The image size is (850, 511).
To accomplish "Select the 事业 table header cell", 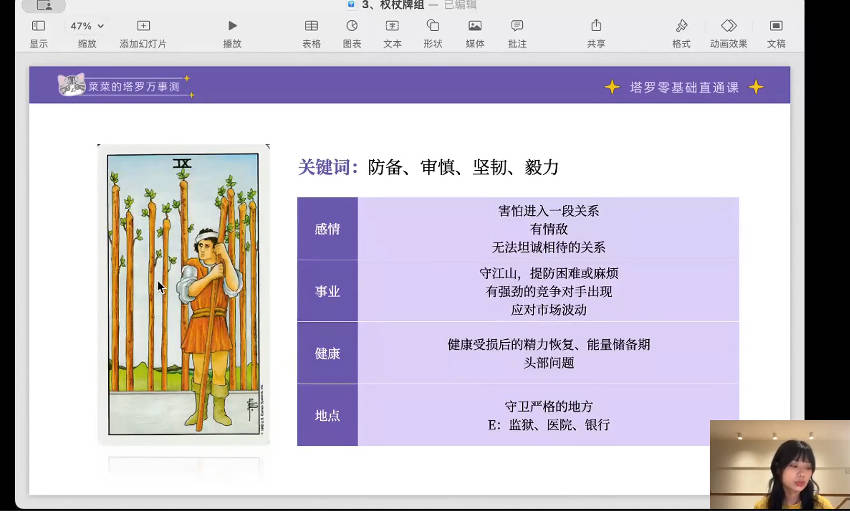I will pos(327,291).
